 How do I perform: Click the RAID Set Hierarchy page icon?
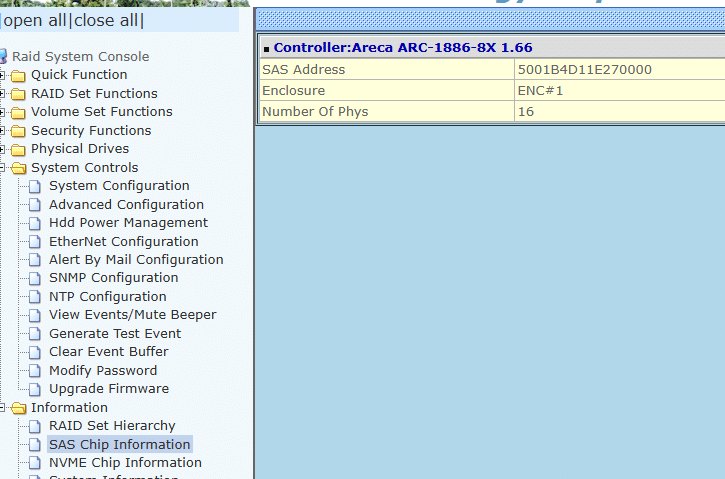pos(36,426)
